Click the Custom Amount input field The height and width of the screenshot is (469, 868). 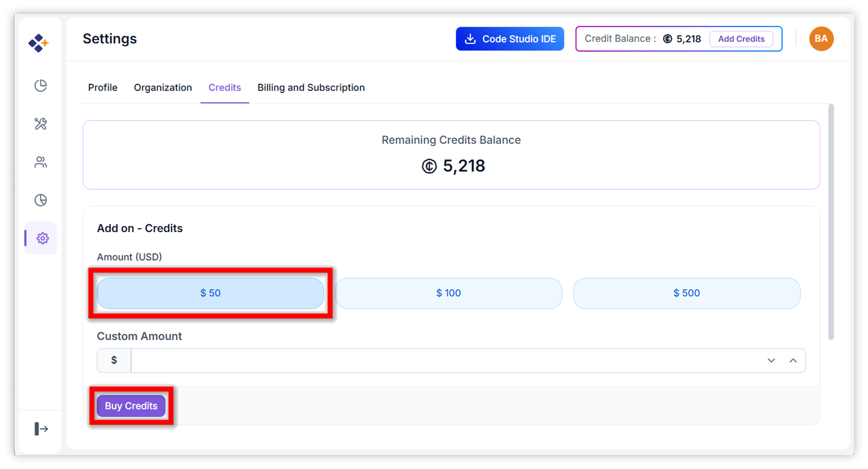pos(445,360)
